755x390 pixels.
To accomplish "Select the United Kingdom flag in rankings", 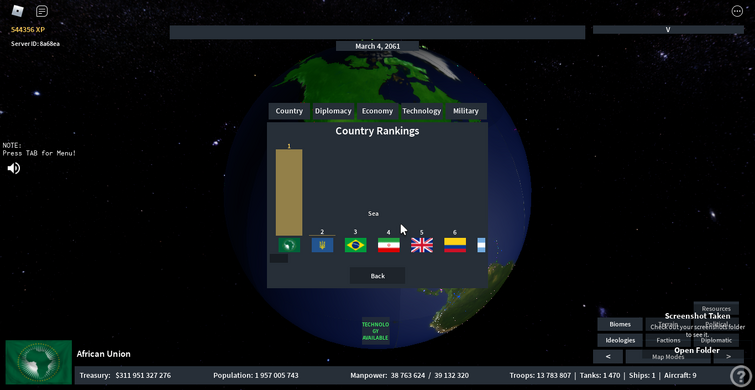I will [x=422, y=245].
